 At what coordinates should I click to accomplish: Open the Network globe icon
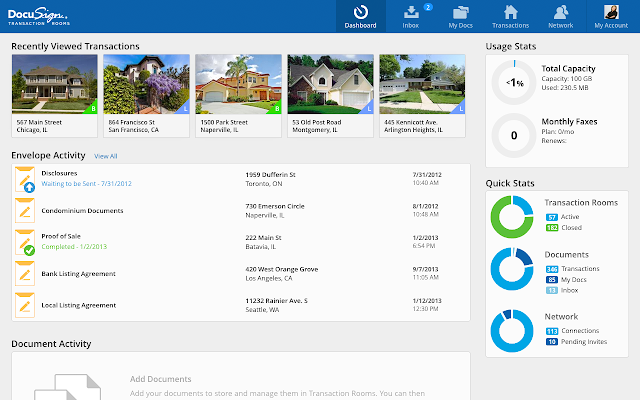[x=560, y=12]
